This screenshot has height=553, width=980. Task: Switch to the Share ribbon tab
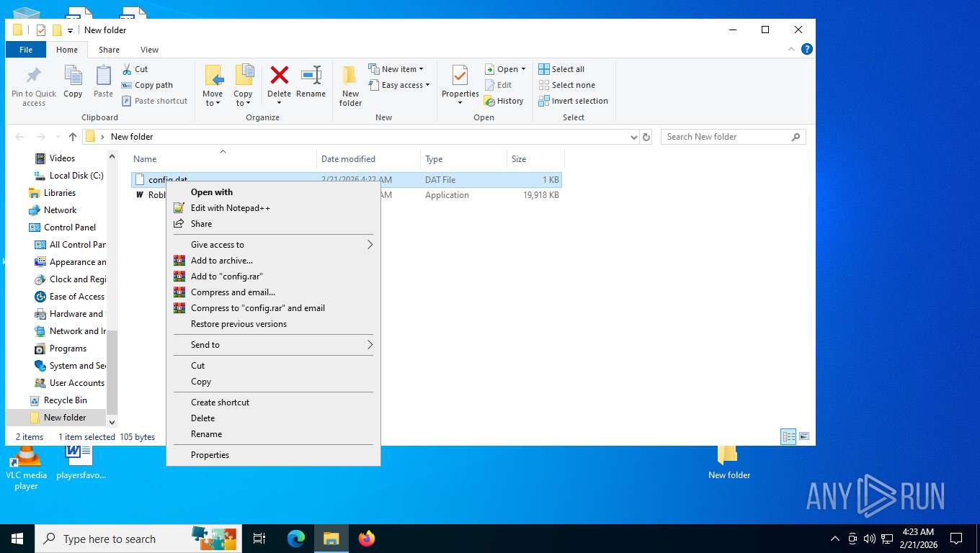[110, 50]
